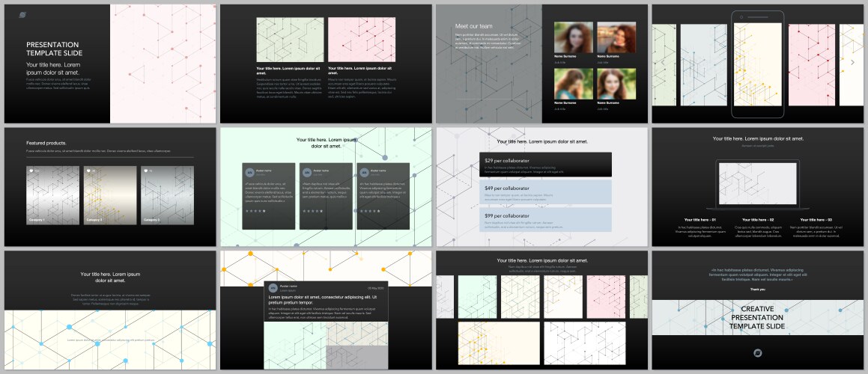Click the logo icon on the title slide
868x374 pixels.
[22, 14]
